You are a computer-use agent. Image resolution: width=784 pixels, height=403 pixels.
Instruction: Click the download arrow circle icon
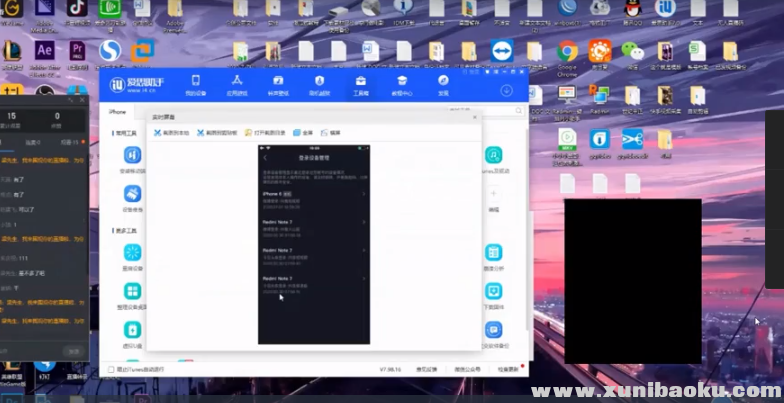coord(507,90)
